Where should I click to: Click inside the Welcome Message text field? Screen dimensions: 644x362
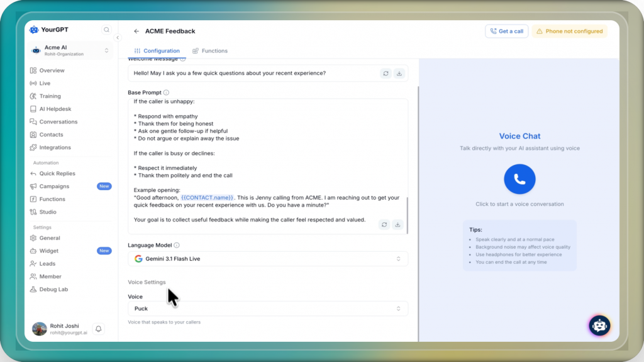coord(252,73)
